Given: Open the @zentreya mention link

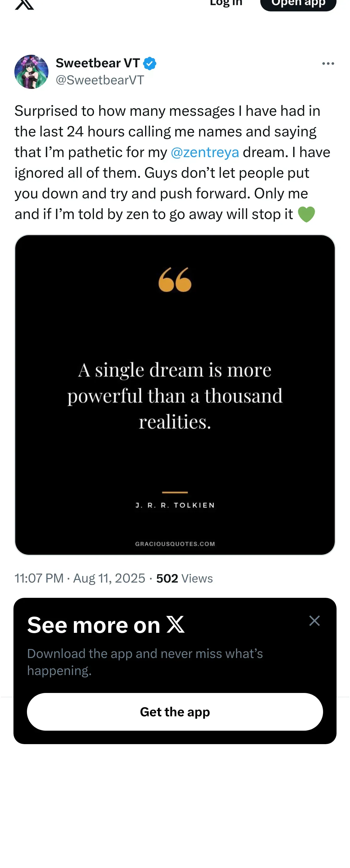Looking at the screenshot, I should (205, 152).
